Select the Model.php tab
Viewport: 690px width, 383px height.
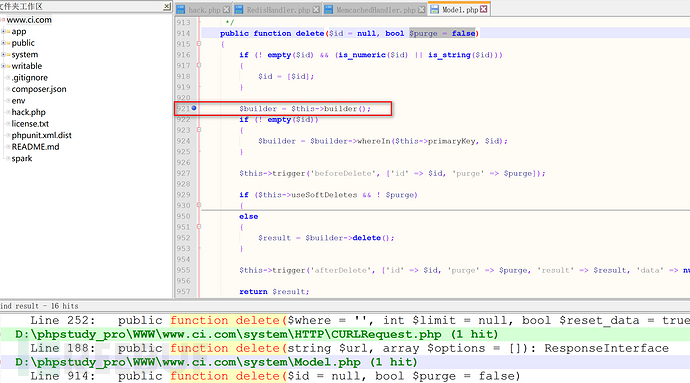coord(459,9)
